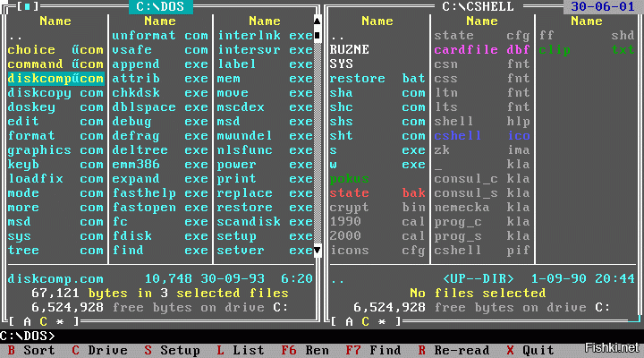This screenshot has height=358, width=644.
Task: Click the up arrow on the left panel scrollbar
Action: pyautogui.click(x=316, y=21)
